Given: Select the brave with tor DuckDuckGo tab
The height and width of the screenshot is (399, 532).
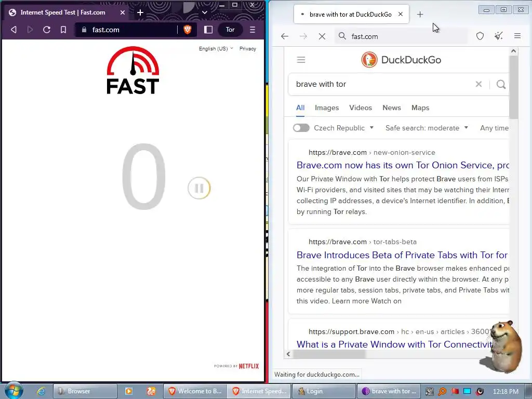Looking at the screenshot, I should [x=351, y=14].
